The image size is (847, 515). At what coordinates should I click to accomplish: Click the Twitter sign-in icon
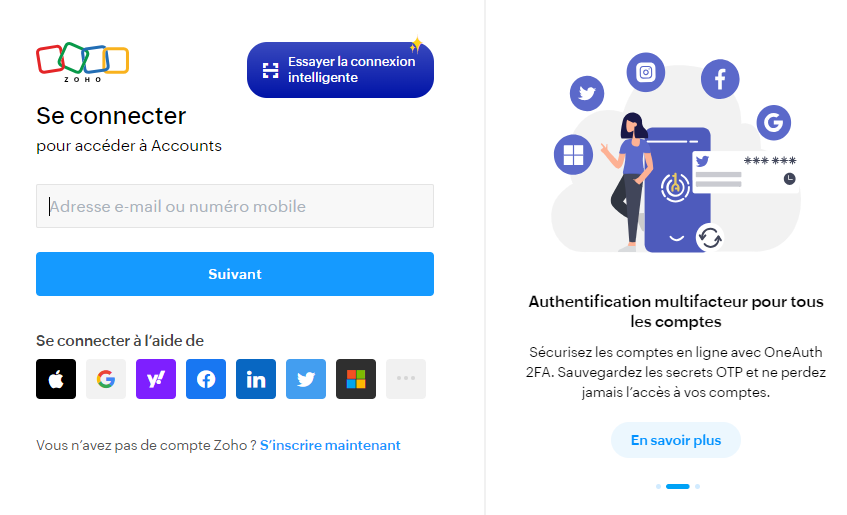pyautogui.click(x=306, y=379)
